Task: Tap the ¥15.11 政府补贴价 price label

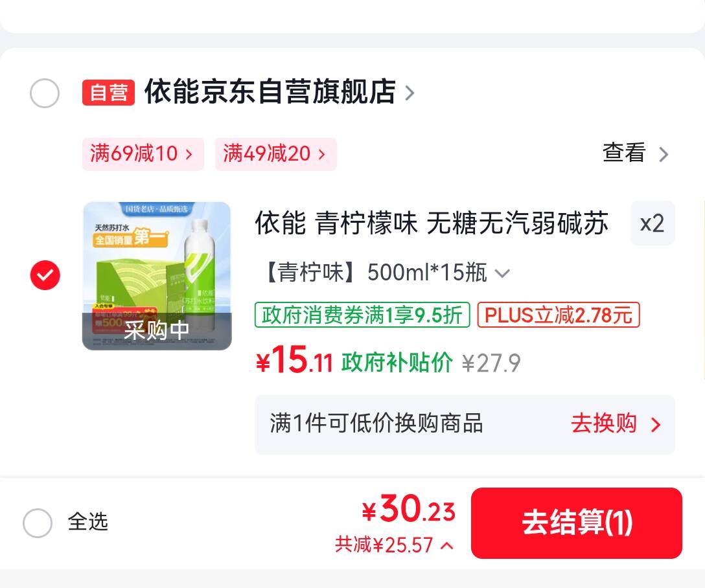Action: tap(354, 361)
